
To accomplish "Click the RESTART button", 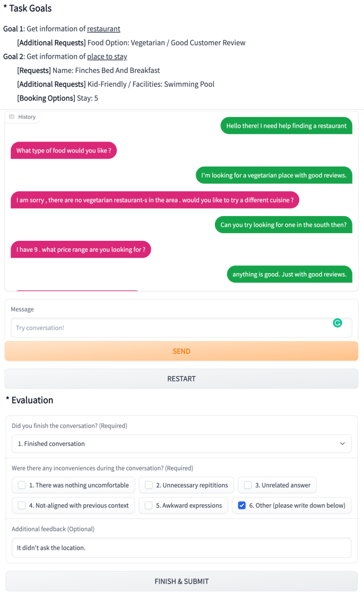I will click(181, 378).
